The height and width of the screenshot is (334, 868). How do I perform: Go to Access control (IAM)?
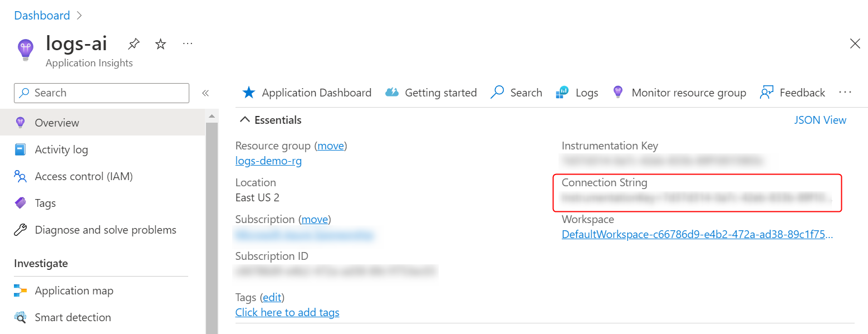pos(102,176)
